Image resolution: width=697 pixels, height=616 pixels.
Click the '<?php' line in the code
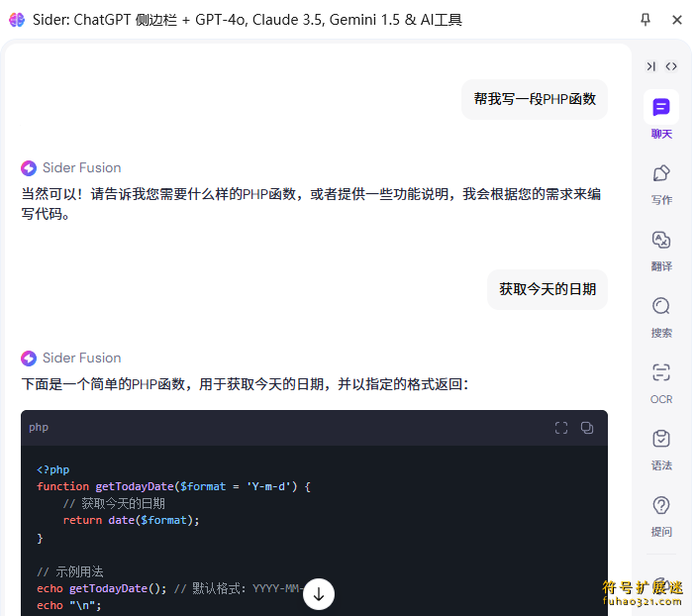click(x=52, y=469)
